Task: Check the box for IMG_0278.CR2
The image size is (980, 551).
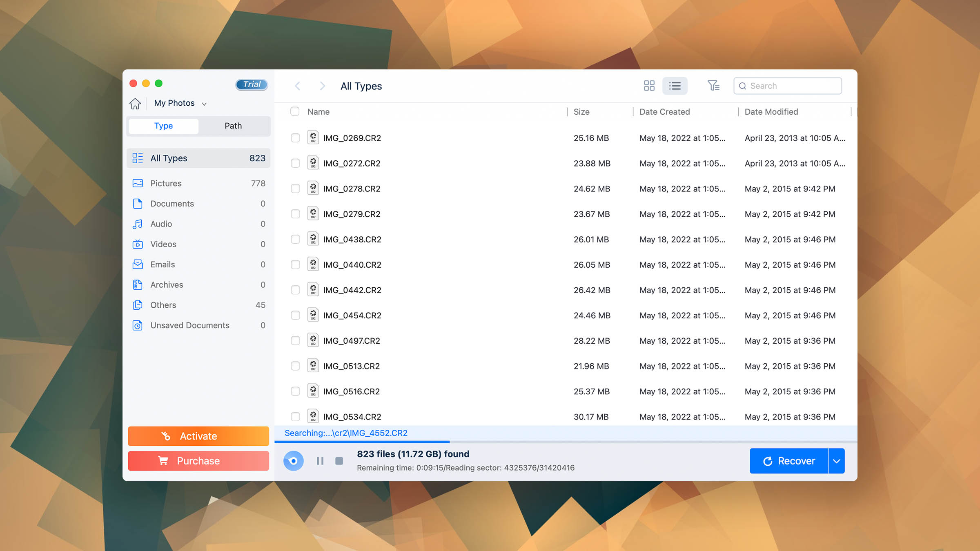Action: coord(295,189)
